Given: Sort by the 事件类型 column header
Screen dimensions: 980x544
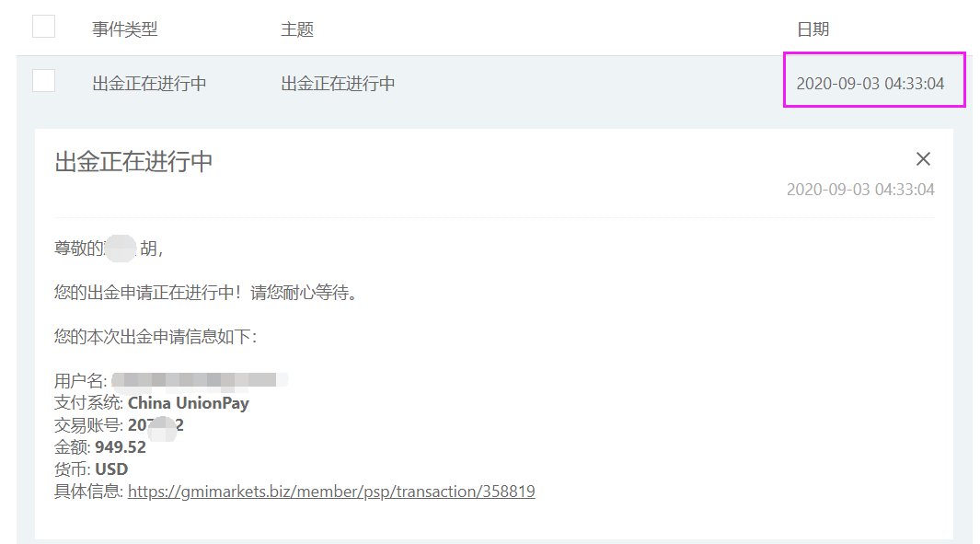Looking at the screenshot, I should tap(125, 29).
